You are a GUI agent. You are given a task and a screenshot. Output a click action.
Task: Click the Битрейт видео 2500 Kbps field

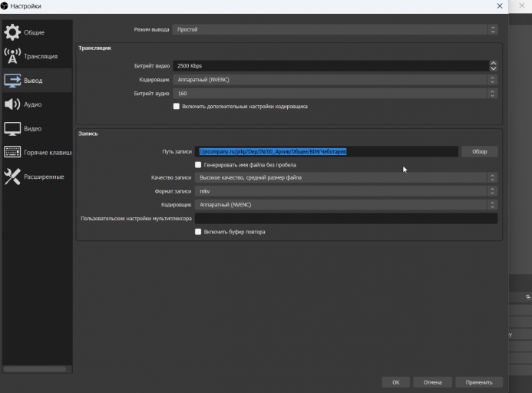click(331, 66)
